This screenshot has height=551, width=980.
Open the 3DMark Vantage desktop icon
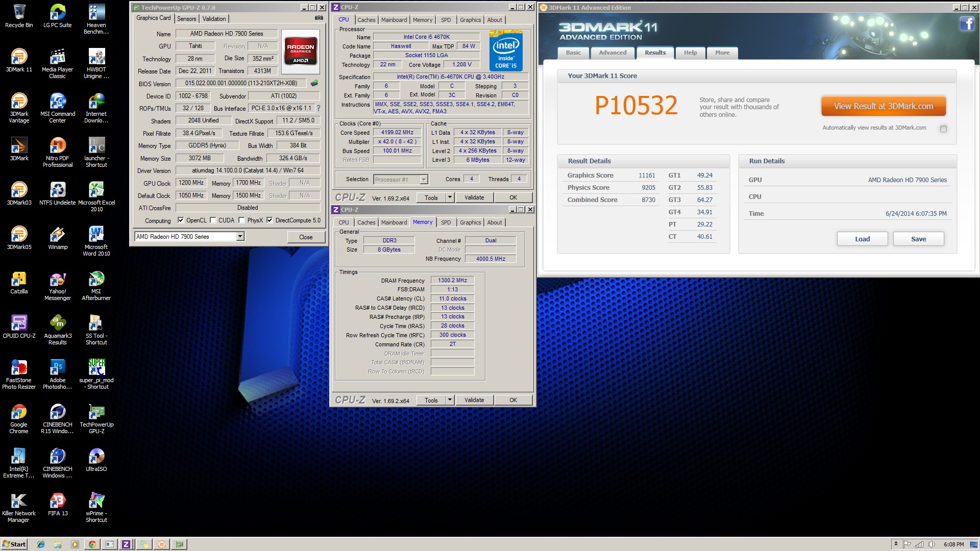(19, 108)
